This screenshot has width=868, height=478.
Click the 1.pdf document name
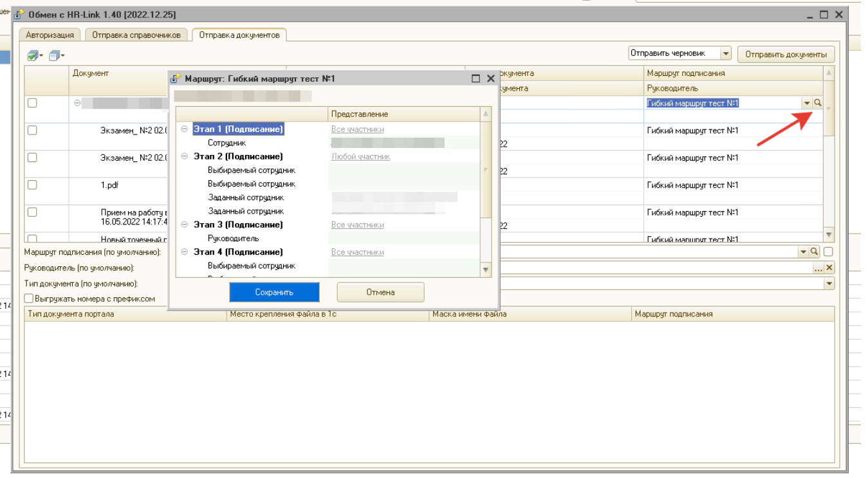coord(109,185)
